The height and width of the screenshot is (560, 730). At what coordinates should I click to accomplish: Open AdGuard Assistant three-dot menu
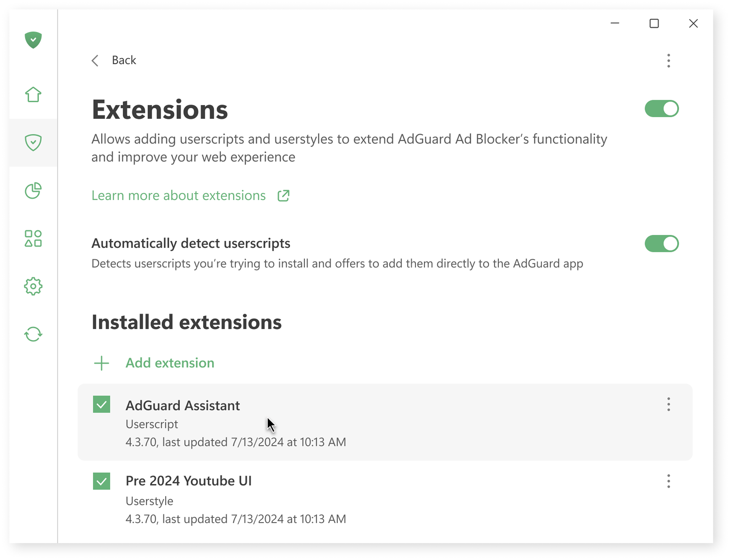click(x=668, y=404)
